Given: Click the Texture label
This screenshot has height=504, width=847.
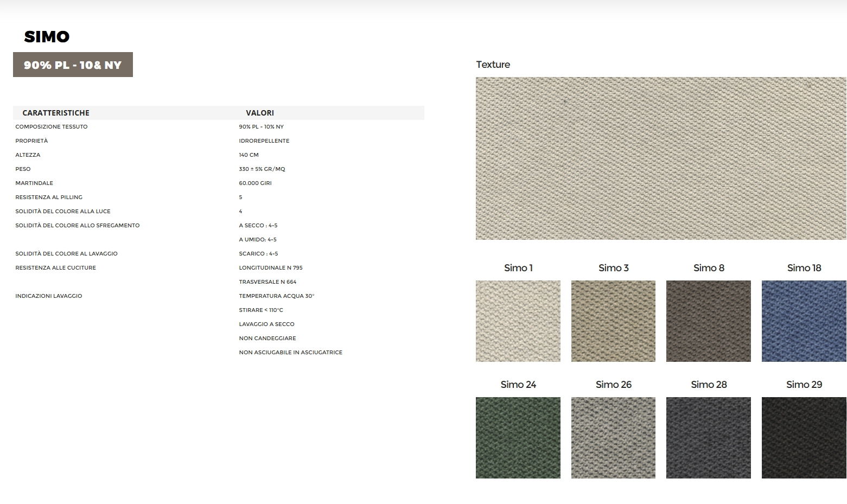Looking at the screenshot, I should (x=493, y=65).
